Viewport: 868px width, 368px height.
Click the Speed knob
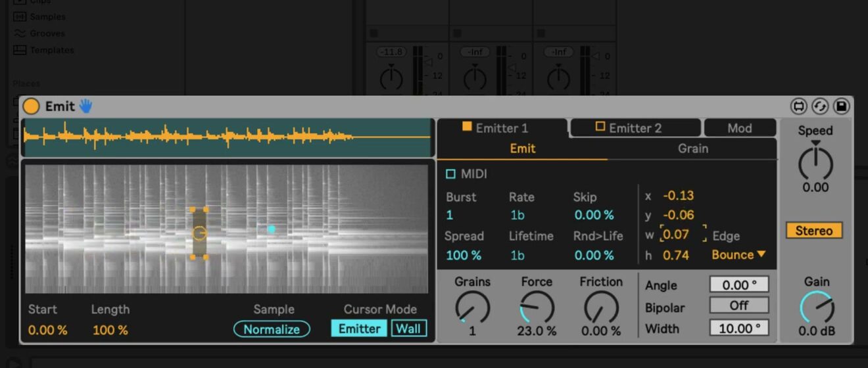pyautogui.click(x=815, y=163)
